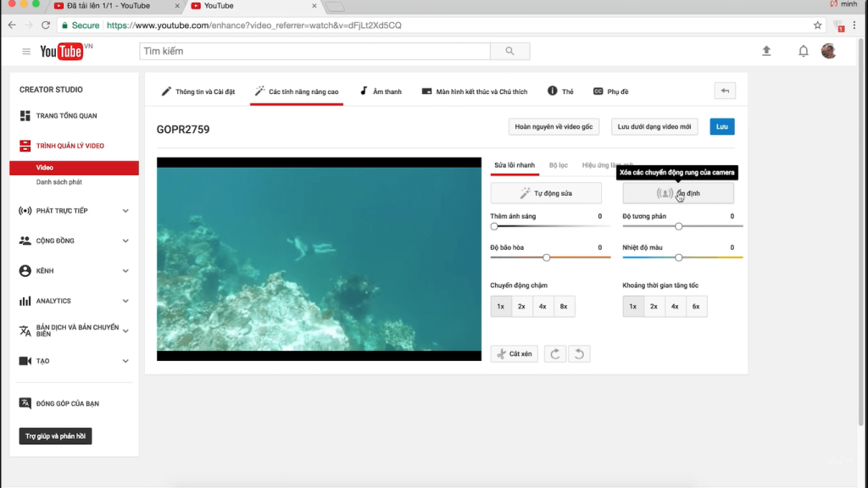
Task: Click the blue Lưu save button
Action: tap(722, 127)
